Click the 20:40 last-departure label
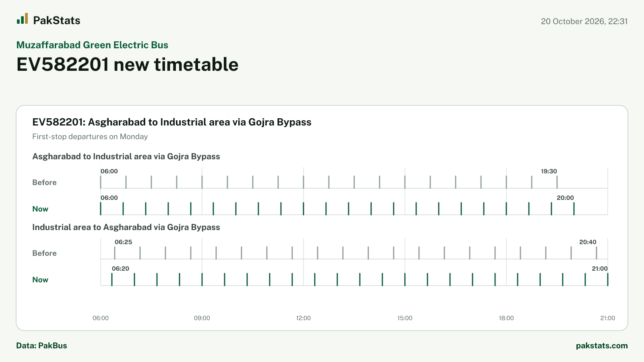 [588, 242]
